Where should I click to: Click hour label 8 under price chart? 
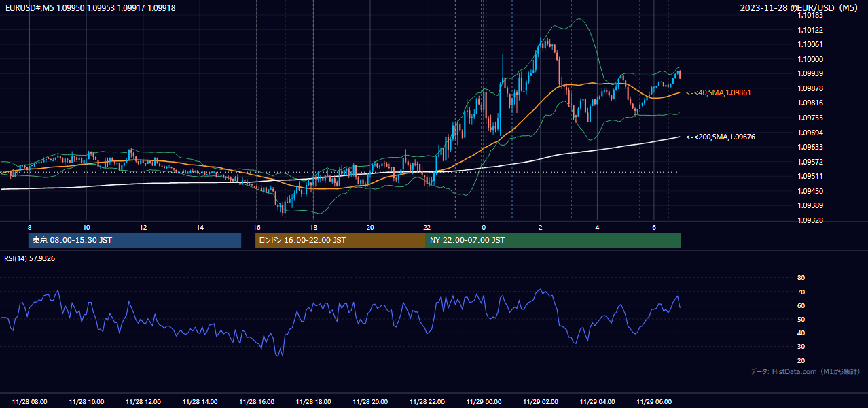coord(30,227)
